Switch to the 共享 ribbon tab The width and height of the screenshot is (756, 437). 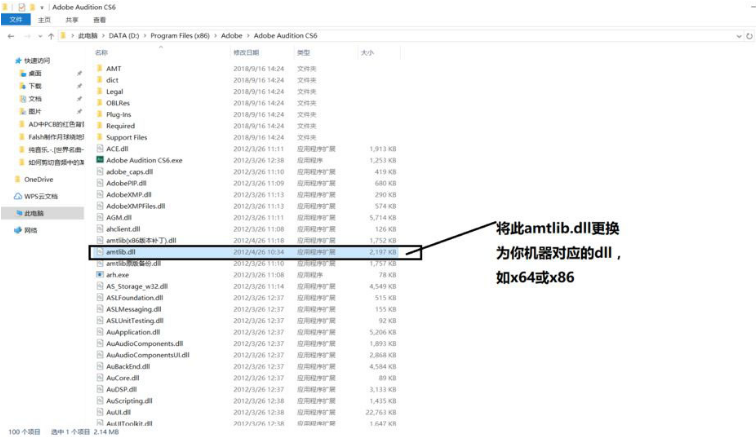coord(72,20)
